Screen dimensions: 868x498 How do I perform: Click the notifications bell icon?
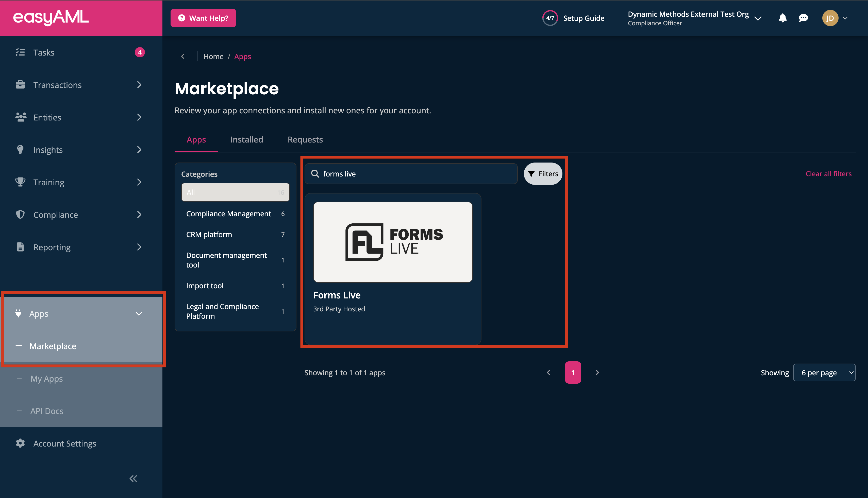(x=782, y=18)
